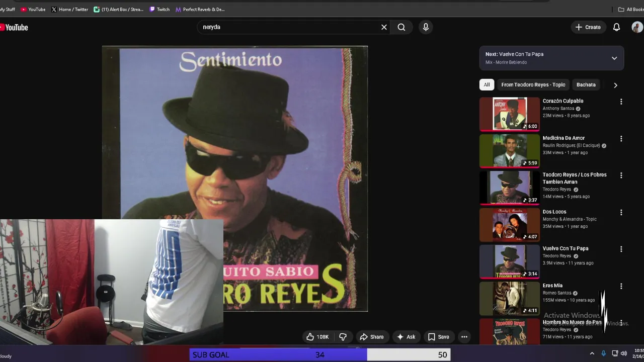Like the video with 108K likes
Viewport: 644px width, 362px height.
(317, 337)
